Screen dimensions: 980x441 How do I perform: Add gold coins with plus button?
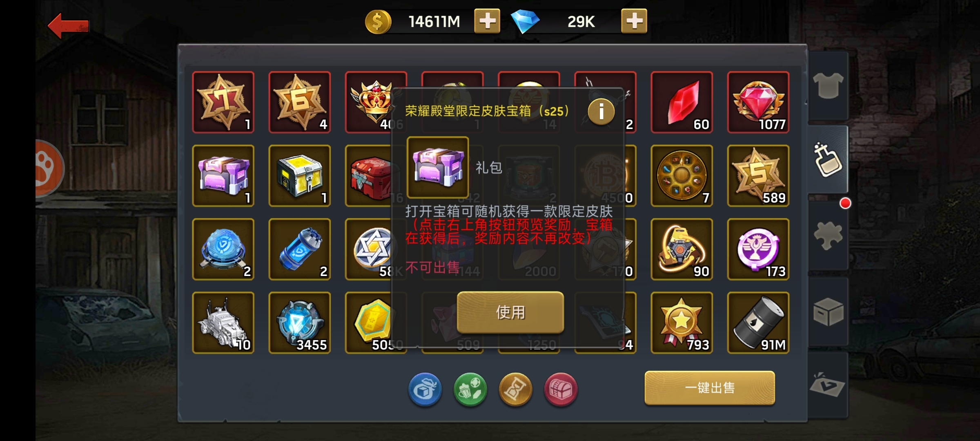(x=487, y=21)
